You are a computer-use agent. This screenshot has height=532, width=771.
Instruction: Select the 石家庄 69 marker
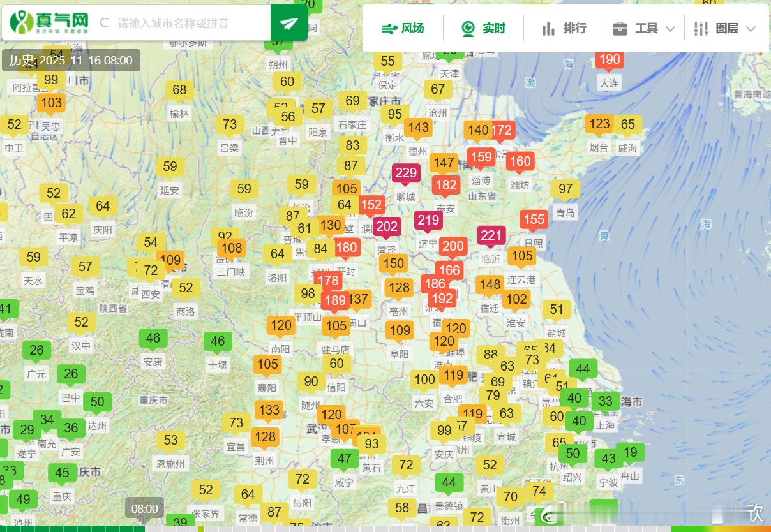click(353, 102)
